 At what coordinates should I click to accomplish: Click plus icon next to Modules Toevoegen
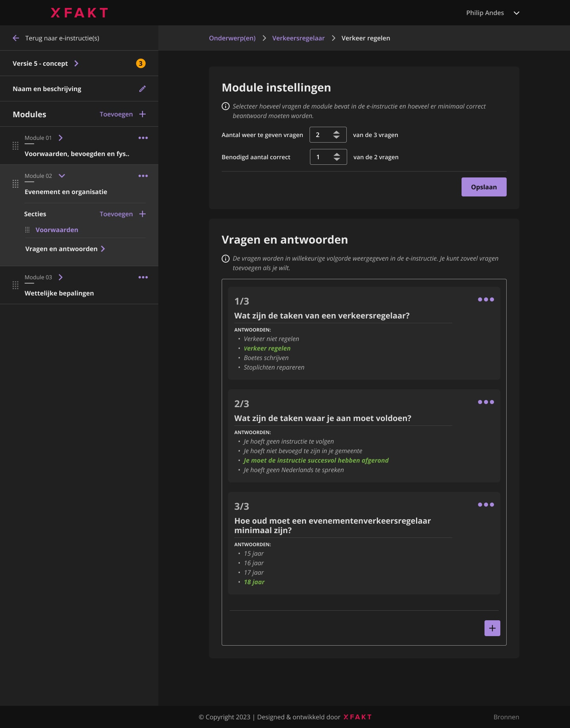tap(142, 114)
